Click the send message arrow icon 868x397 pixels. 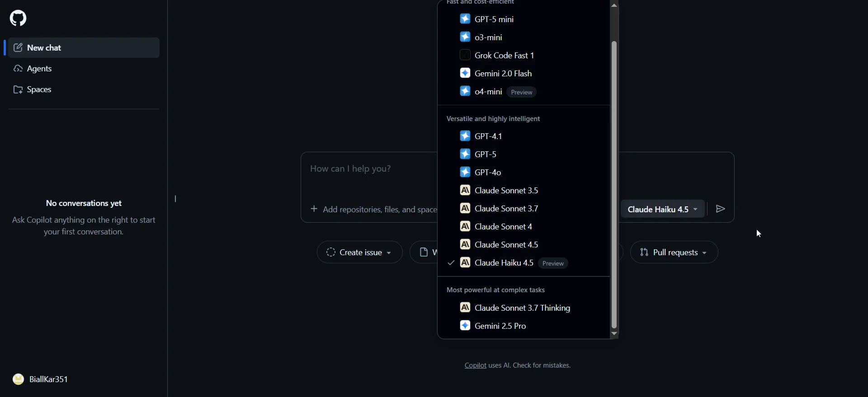click(x=721, y=209)
